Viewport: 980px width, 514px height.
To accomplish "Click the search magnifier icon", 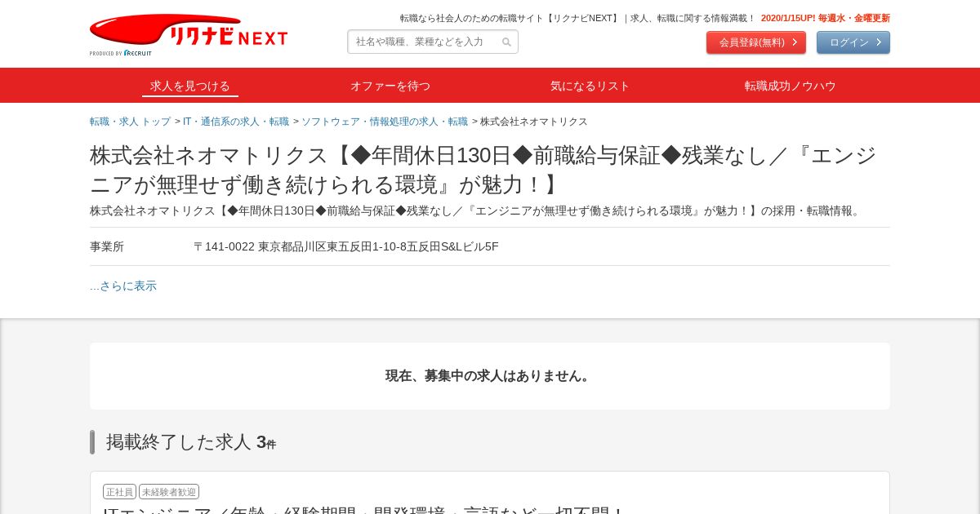I will [x=506, y=42].
